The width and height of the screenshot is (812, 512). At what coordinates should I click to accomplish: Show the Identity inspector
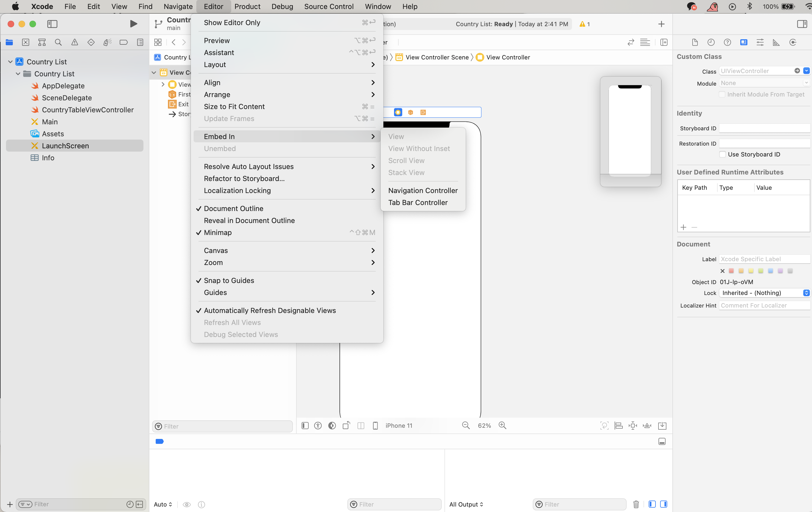coord(744,42)
